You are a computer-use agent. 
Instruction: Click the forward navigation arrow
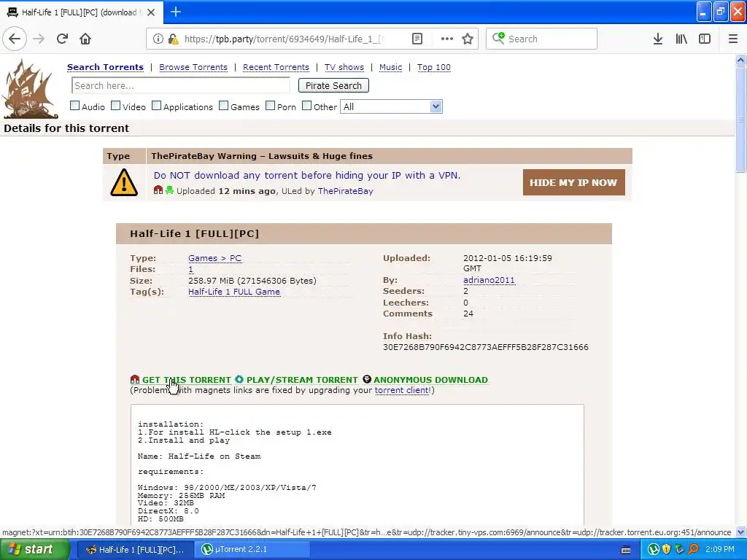(x=39, y=39)
